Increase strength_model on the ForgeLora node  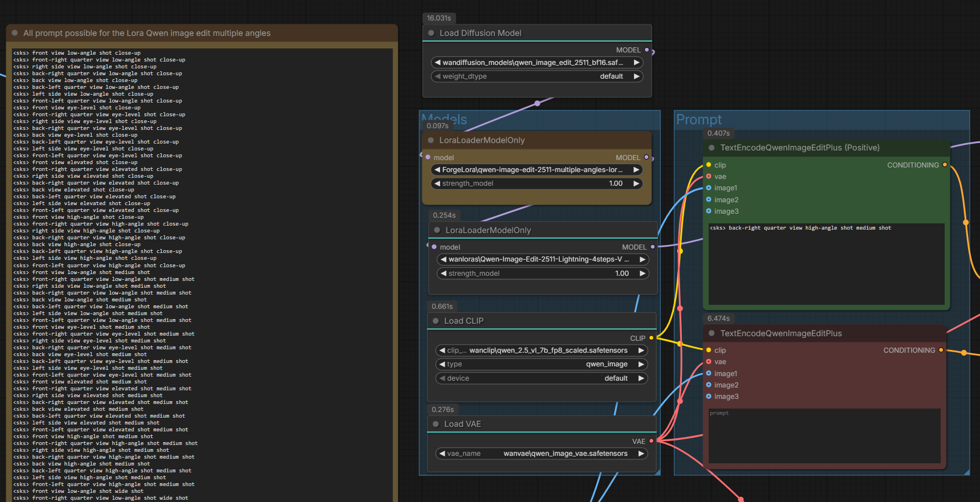pos(636,183)
